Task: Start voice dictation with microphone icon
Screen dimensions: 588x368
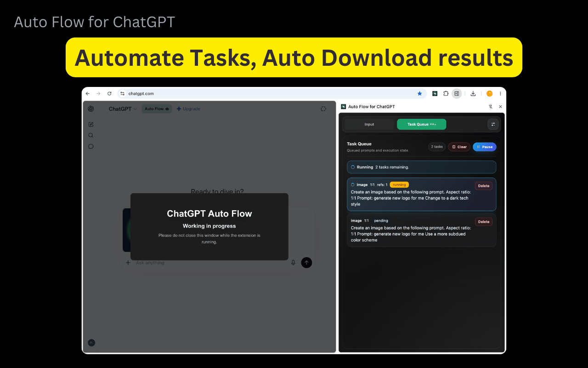Action: (x=293, y=263)
